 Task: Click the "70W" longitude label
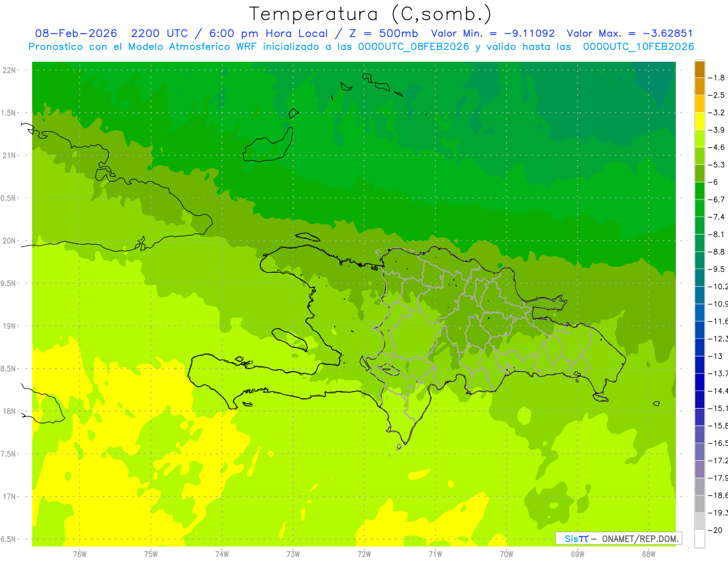[507, 554]
